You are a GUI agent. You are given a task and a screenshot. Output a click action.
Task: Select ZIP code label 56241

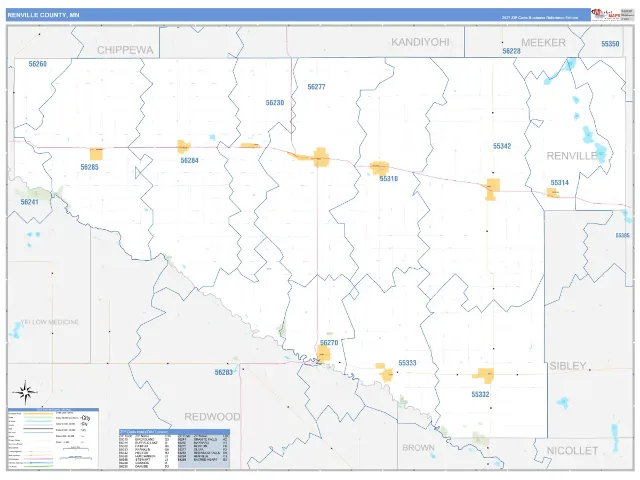[x=29, y=202]
